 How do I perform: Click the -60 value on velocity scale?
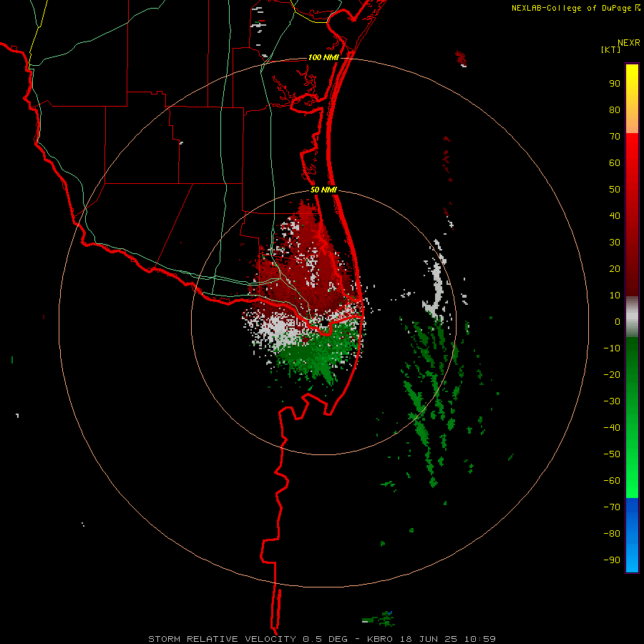[612, 481]
